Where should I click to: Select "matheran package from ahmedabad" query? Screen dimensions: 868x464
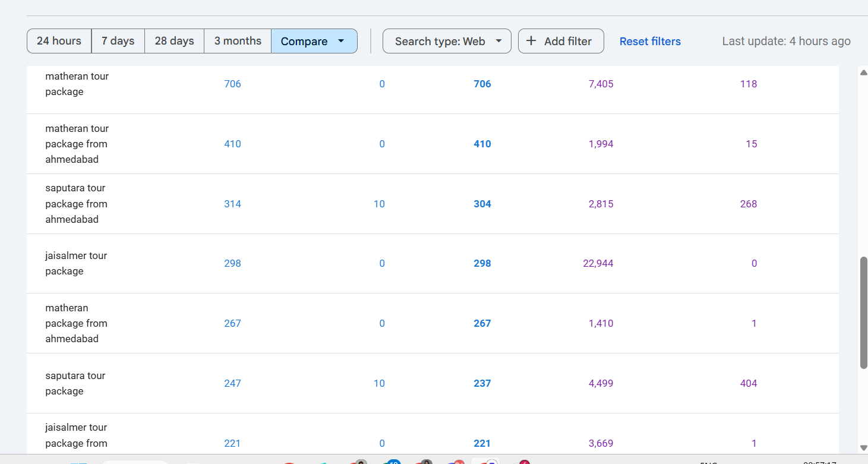coord(76,323)
